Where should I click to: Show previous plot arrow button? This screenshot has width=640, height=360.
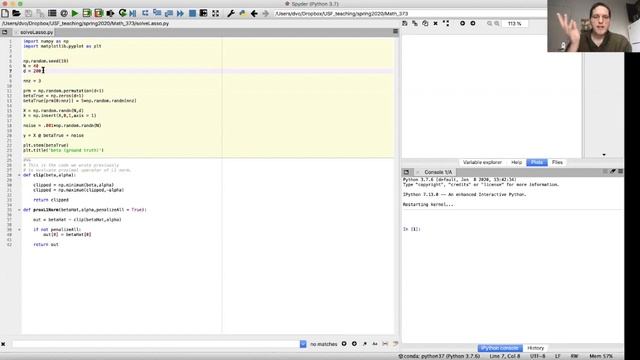462,24
